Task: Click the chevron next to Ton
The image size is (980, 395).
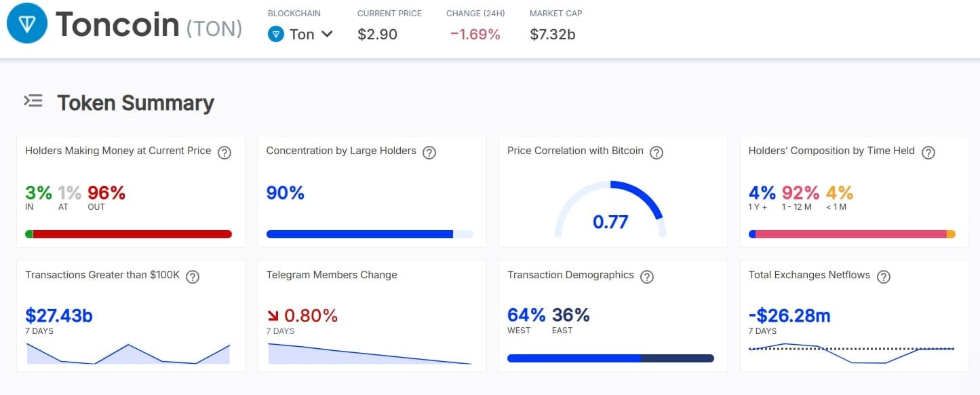Action: coord(327,34)
